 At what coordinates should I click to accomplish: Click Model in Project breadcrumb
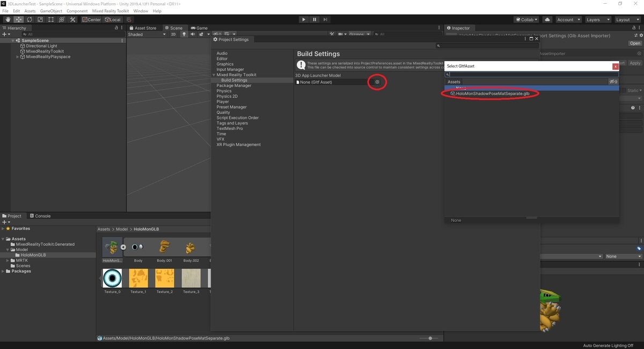122,229
